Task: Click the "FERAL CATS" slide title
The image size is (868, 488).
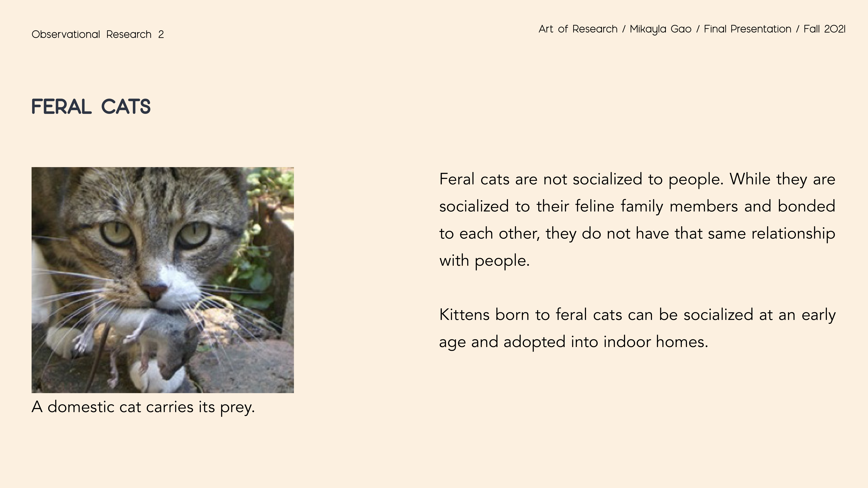Action: [91, 107]
